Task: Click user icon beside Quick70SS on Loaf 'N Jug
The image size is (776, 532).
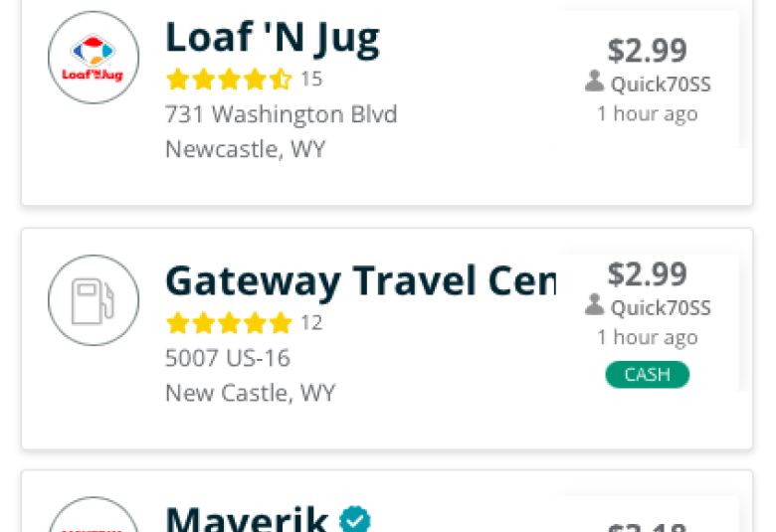Action: [x=594, y=82]
